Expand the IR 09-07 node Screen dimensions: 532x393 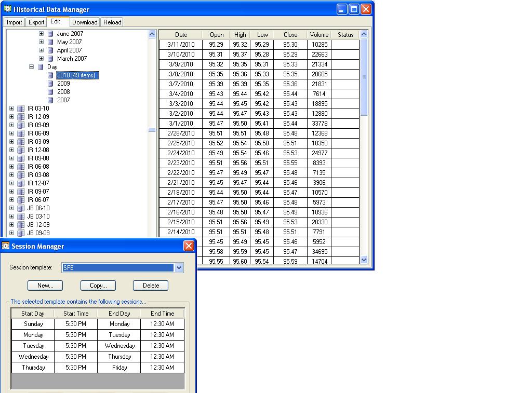click(11, 192)
